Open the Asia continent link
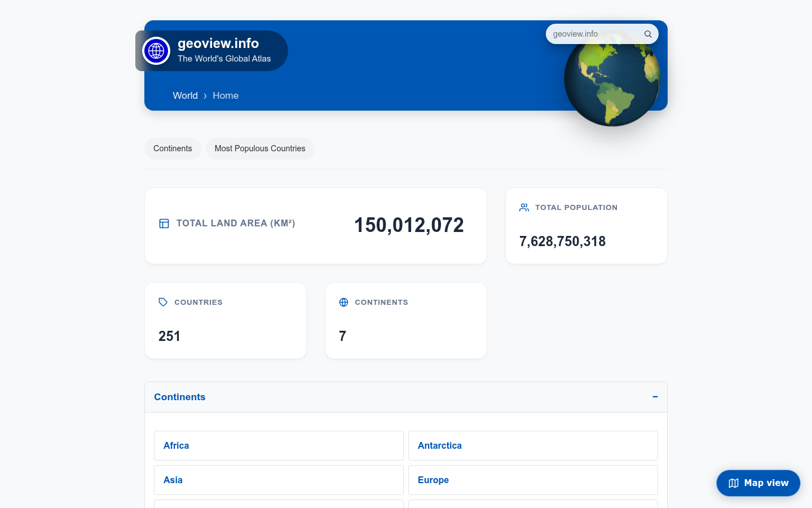Image resolution: width=812 pixels, height=508 pixels. (x=279, y=480)
